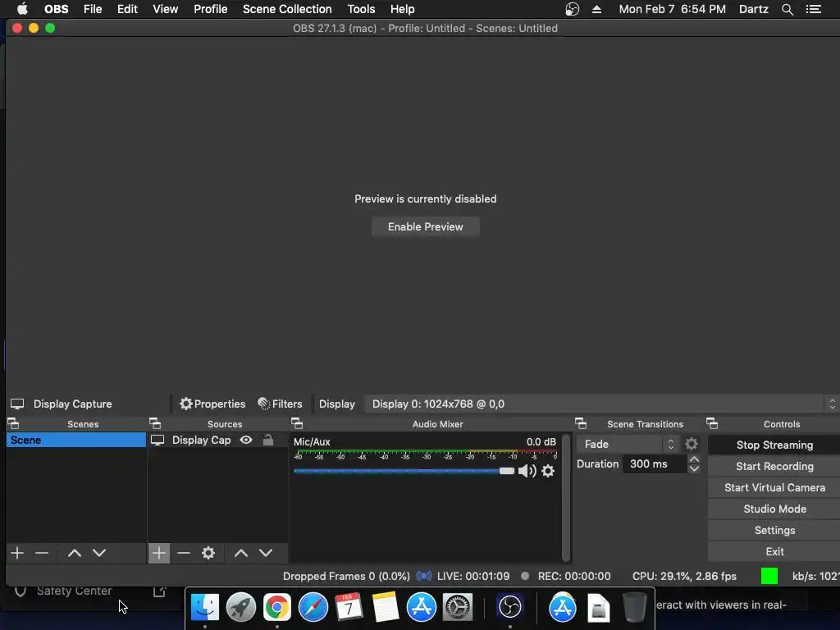
Task: Click Stop Streaming
Action: pos(774,445)
